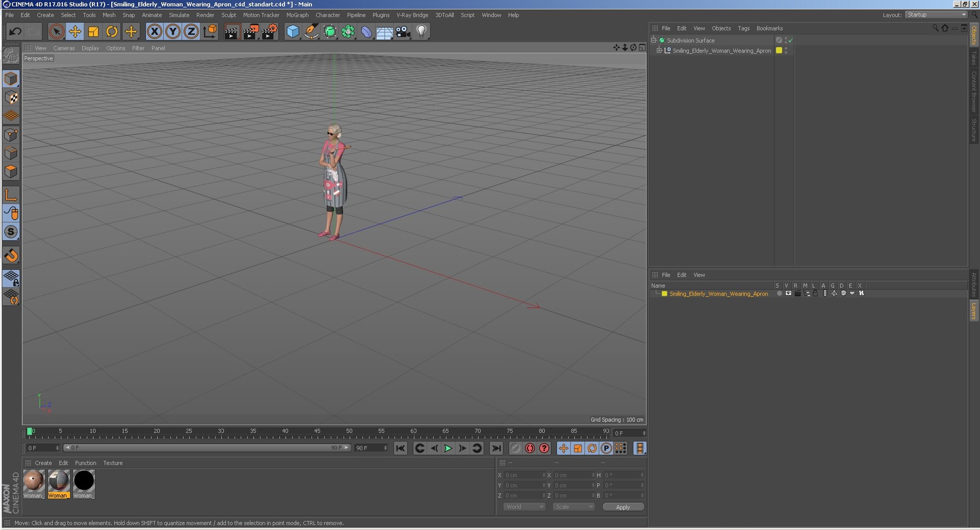Add a Cube primitive object

tap(292, 32)
